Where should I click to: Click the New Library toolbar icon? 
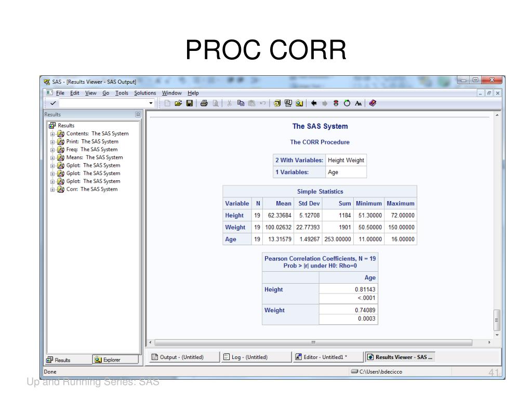(x=277, y=103)
